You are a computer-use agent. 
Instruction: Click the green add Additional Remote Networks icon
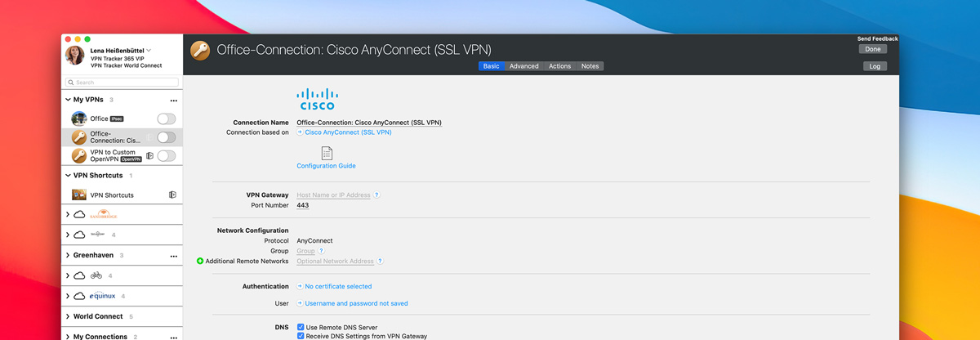(200, 262)
